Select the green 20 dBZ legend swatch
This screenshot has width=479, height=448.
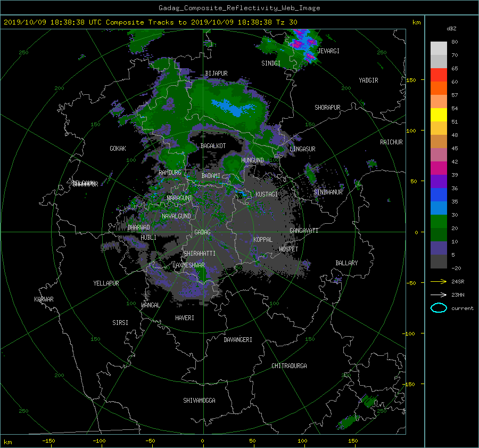pyautogui.click(x=439, y=221)
